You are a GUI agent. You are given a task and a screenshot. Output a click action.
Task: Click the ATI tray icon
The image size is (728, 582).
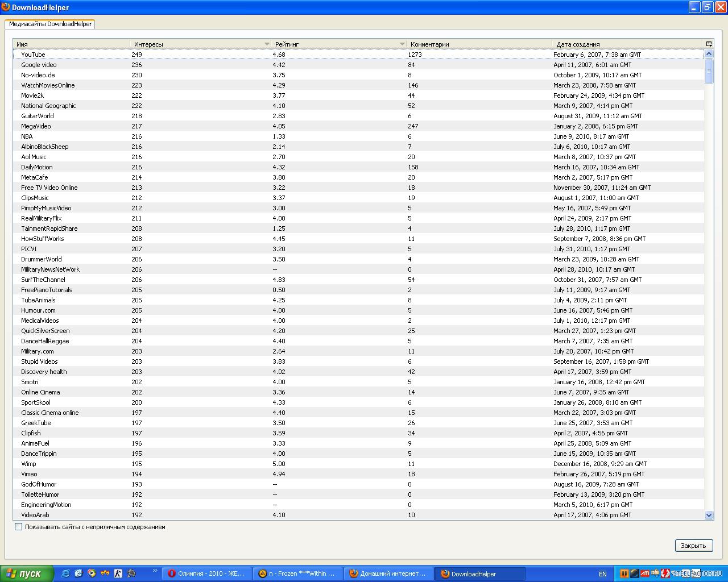[x=644, y=573]
